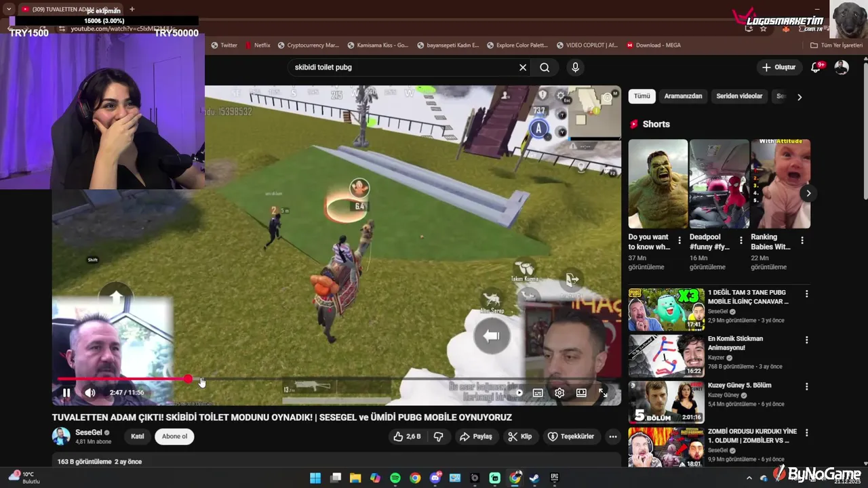Toggle subtitles in the video player

538,392
